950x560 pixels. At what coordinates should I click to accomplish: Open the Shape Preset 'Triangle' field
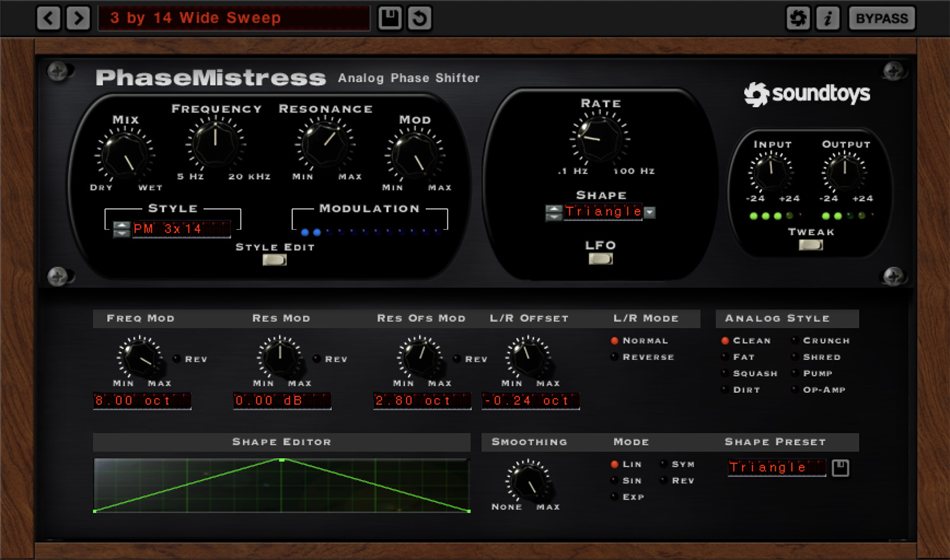(x=777, y=468)
